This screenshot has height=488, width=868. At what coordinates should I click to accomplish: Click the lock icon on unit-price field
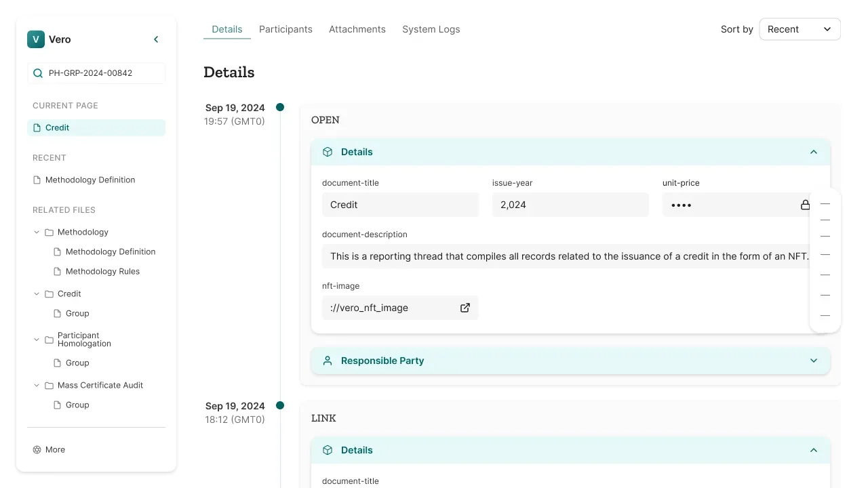pos(805,205)
